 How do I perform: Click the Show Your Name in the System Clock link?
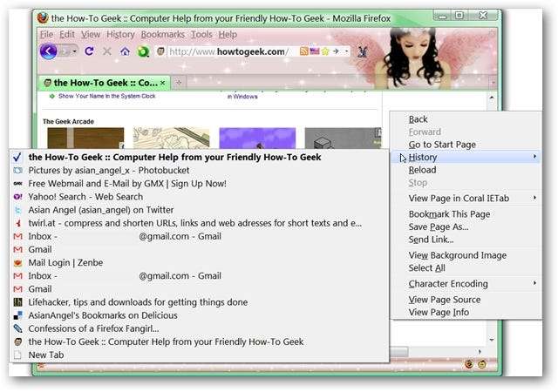(106, 96)
